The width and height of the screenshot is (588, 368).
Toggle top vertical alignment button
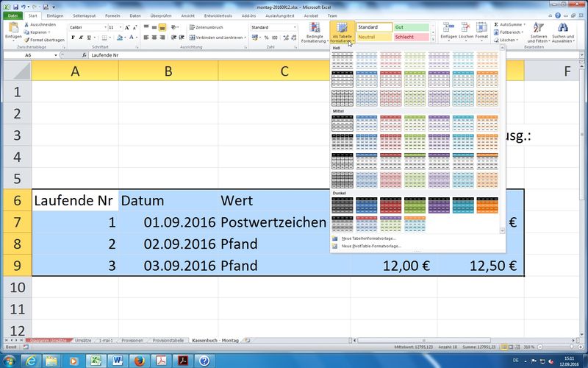[x=146, y=27]
